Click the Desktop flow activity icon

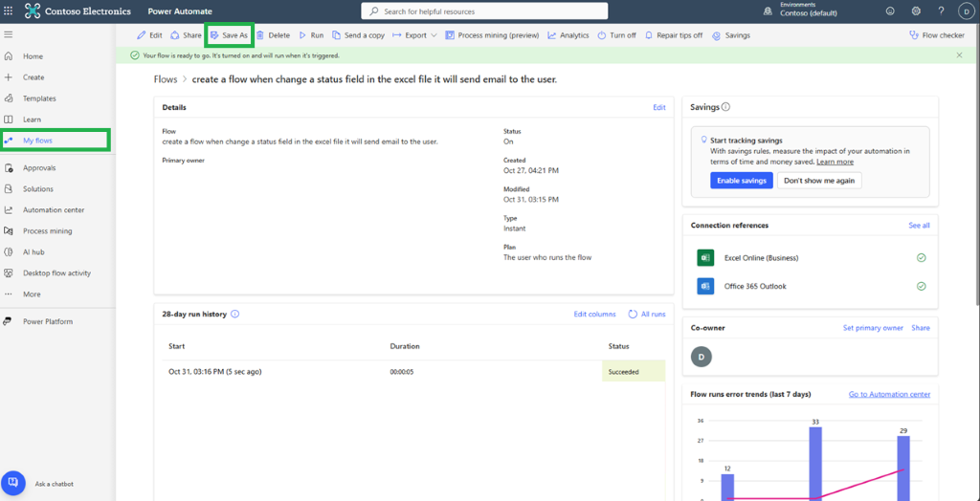click(8, 273)
